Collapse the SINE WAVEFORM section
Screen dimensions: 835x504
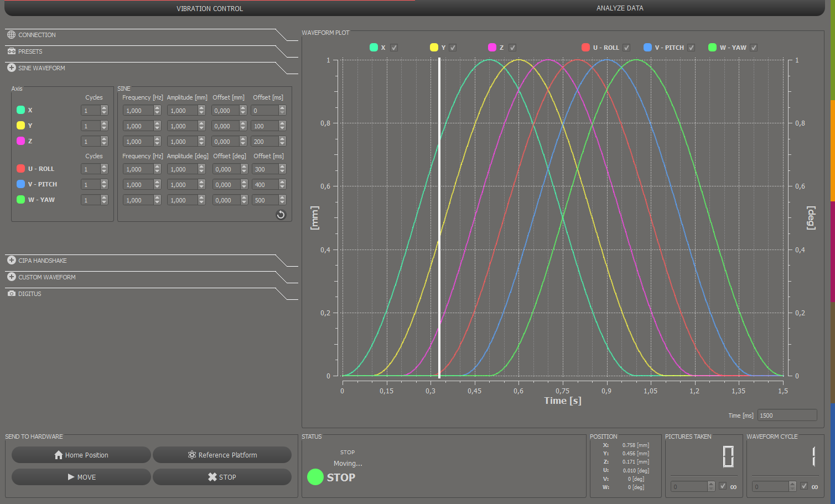coord(11,67)
